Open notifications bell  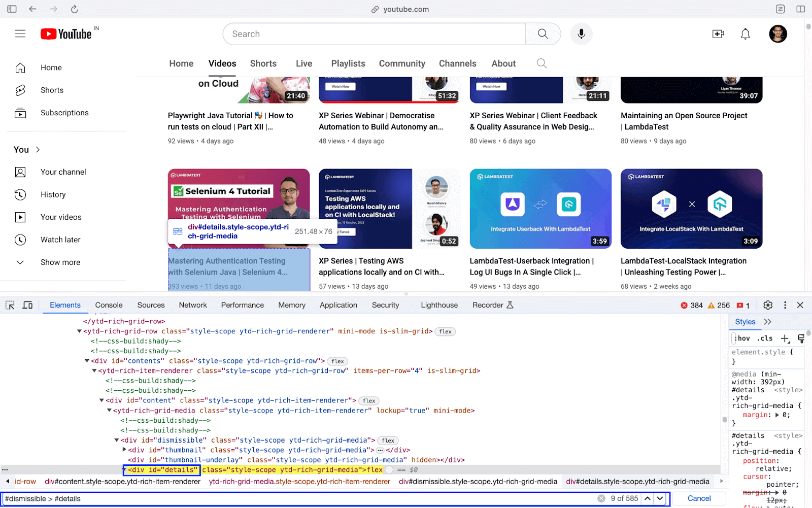point(745,34)
